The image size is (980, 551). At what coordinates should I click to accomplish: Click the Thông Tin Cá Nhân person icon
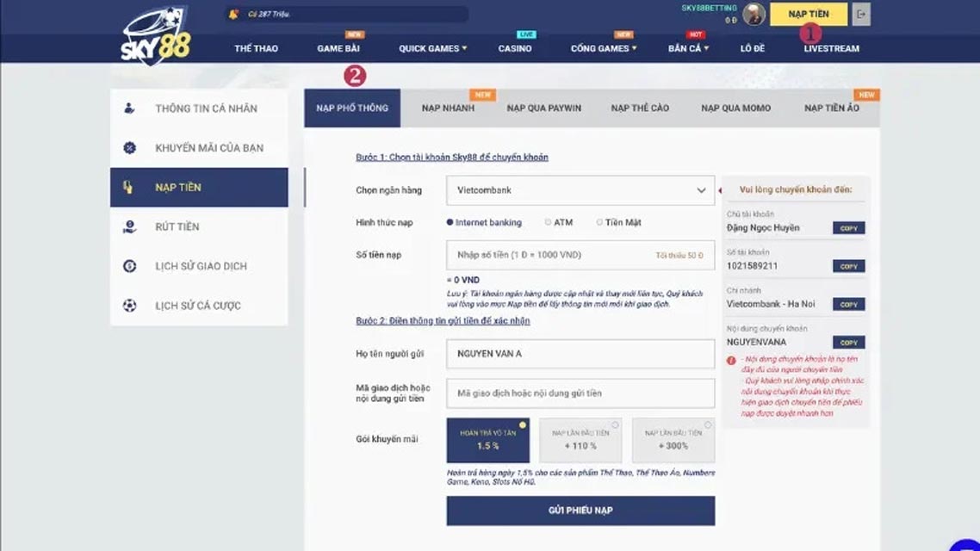coord(129,108)
